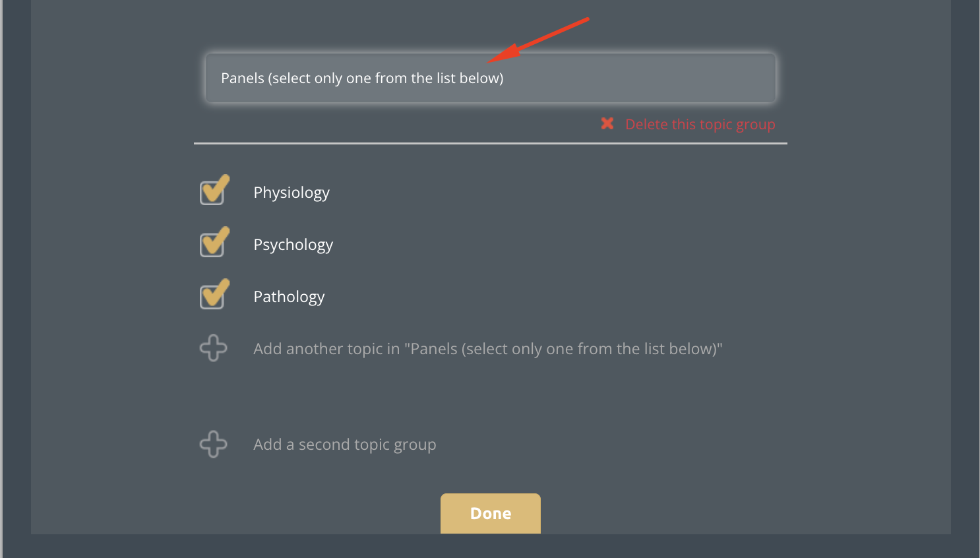Uncheck the Physiology topic checkbox
Image resolution: width=980 pixels, height=558 pixels.
pyautogui.click(x=212, y=193)
